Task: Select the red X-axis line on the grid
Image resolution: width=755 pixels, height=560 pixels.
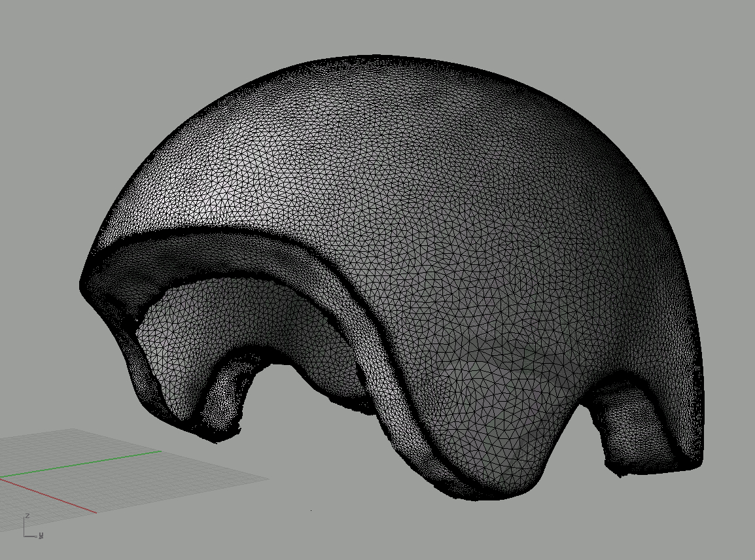Action: [52, 497]
